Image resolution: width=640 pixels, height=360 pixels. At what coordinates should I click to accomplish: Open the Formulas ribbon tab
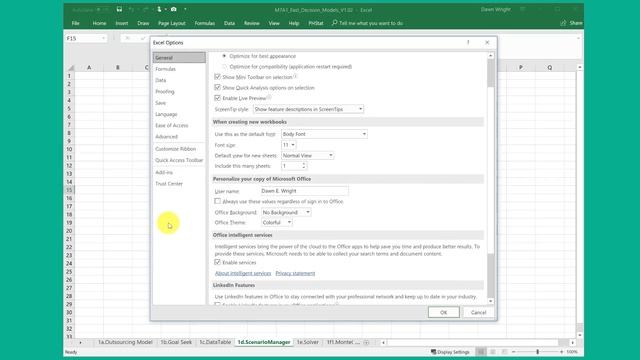pyautogui.click(x=204, y=23)
